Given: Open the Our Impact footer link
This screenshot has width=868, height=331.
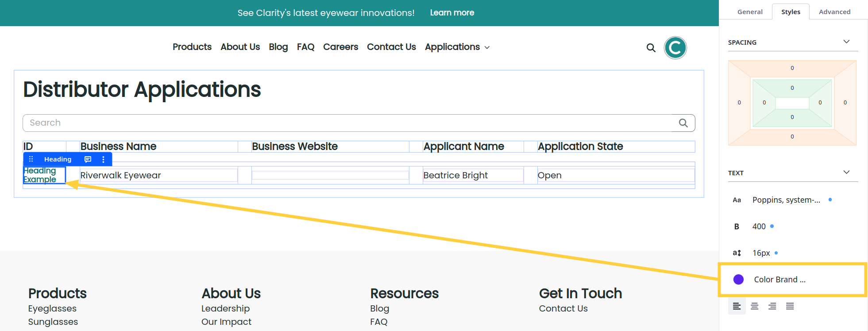Looking at the screenshot, I should click(226, 322).
